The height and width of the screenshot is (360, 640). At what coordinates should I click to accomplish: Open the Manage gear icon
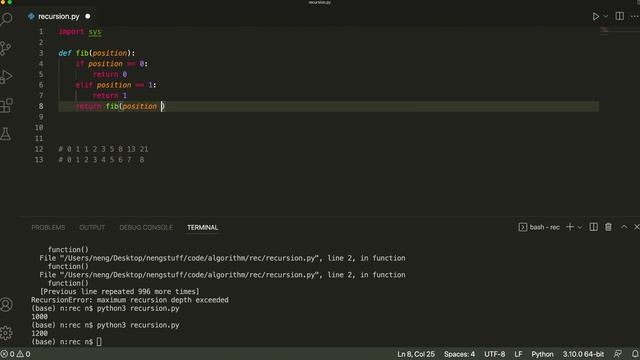coord(6,333)
